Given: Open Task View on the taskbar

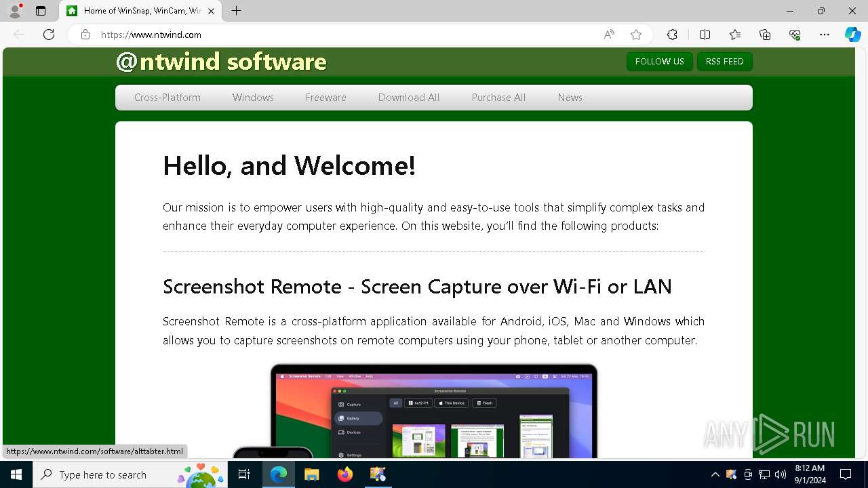Looking at the screenshot, I should coord(244,474).
